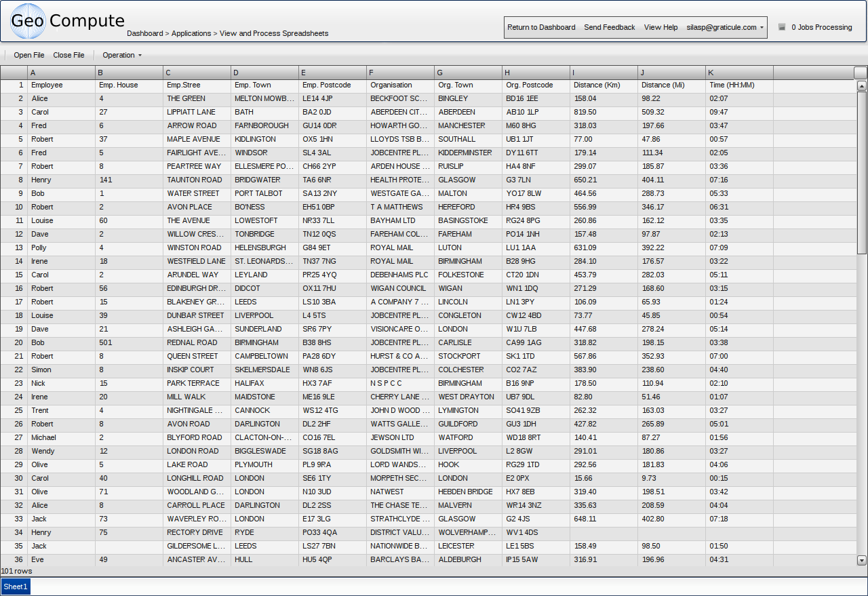Click the 'RECTORY DRIVE' cell
The width and height of the screenshot is (868, 596).
coord(197,532)
